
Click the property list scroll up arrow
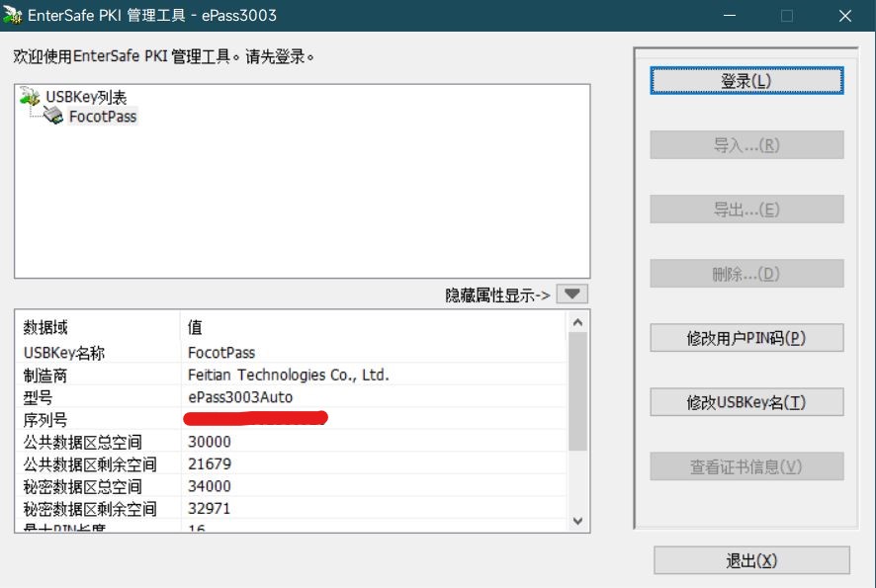[x=577, y=322]
